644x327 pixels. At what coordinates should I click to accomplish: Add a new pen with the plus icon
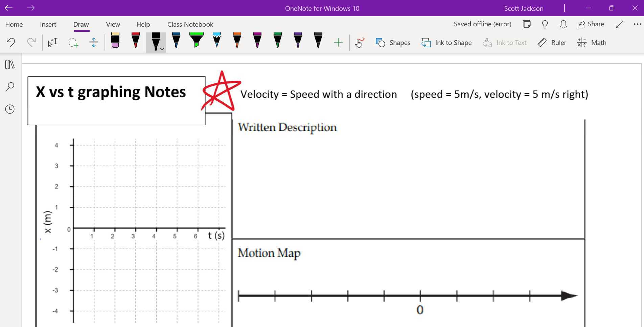coord(338,42)
